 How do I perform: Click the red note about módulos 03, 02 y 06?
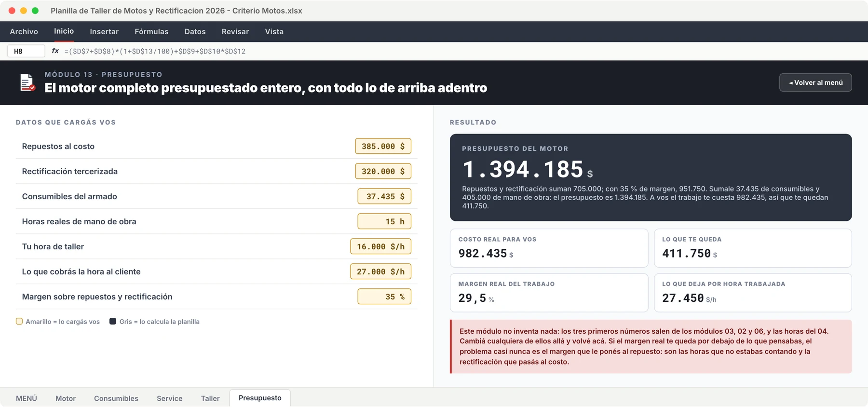point(651,346)
